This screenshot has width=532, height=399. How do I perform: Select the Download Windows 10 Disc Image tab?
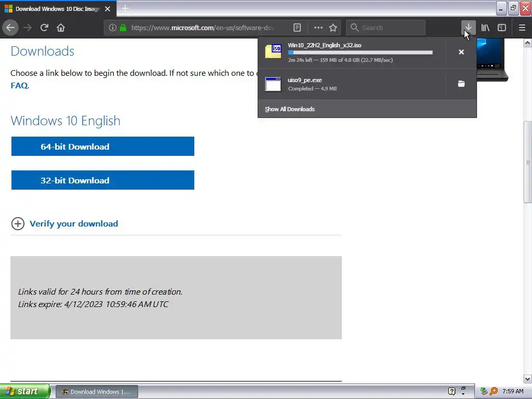(x=58, y=9)
